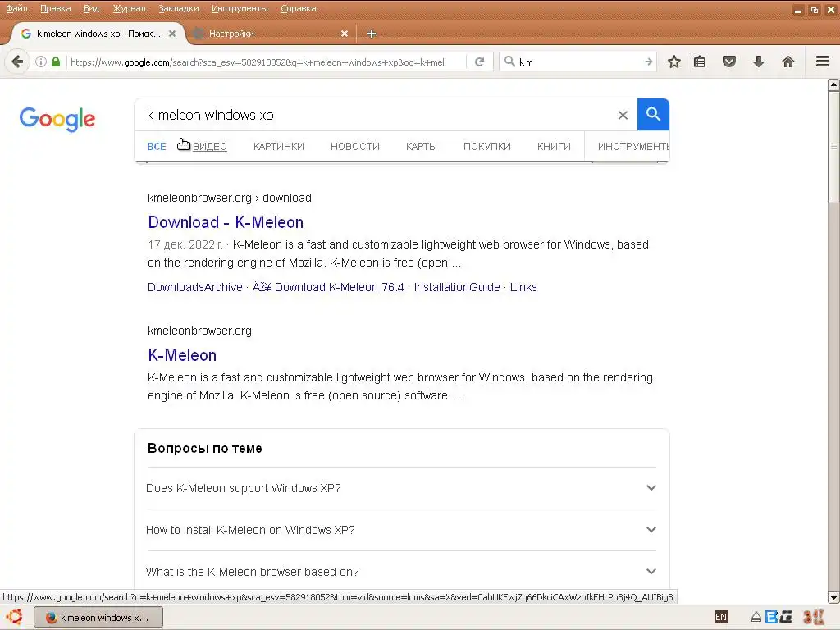The width and height of the screenshot is (840, 630).
Task: Open the DownloadsArchive sitelink
Action: point(195,287)
